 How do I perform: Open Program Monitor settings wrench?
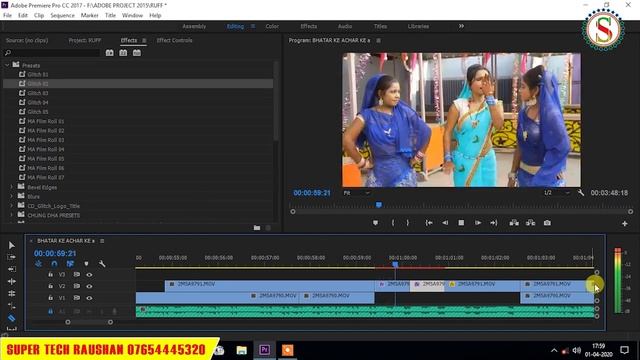(x=581, y=193)
